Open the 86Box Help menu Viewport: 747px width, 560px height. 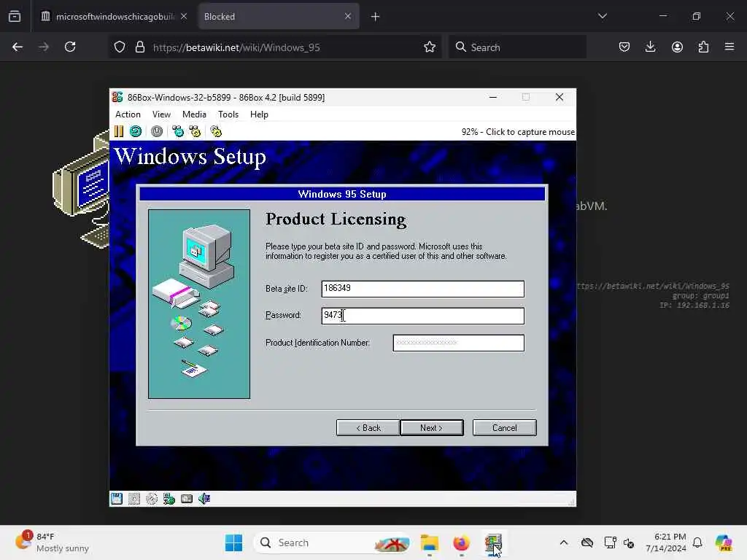point(259,114)
